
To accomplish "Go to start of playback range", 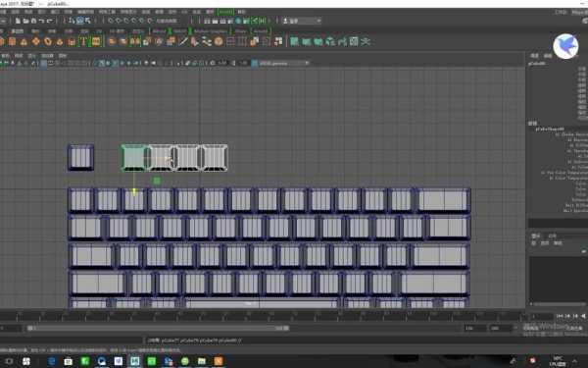I will coord(561,316).
